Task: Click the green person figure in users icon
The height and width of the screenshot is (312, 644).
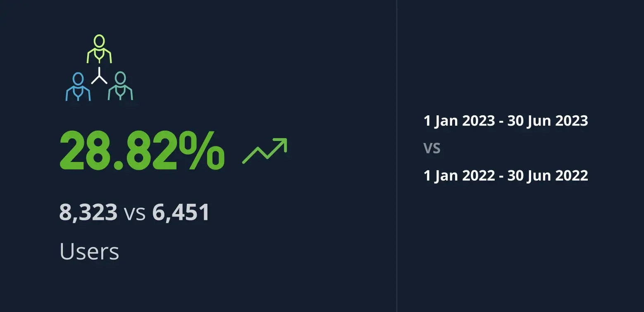Action: [99, 50]
